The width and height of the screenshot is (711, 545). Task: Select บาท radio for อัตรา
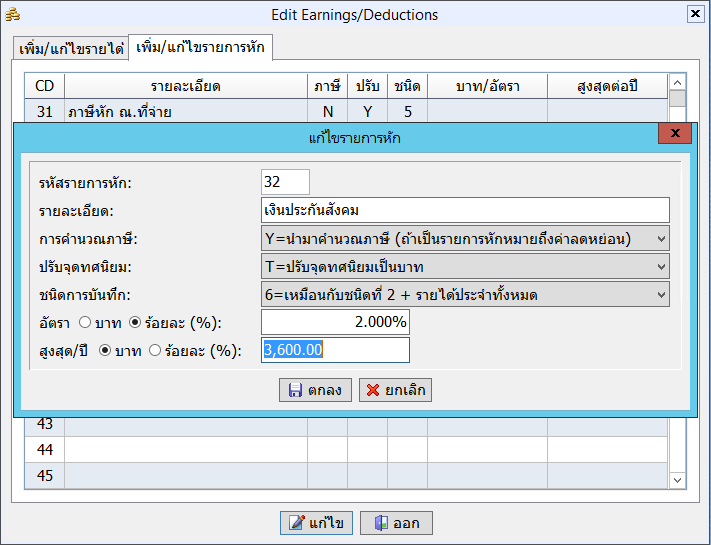point(84,322)
